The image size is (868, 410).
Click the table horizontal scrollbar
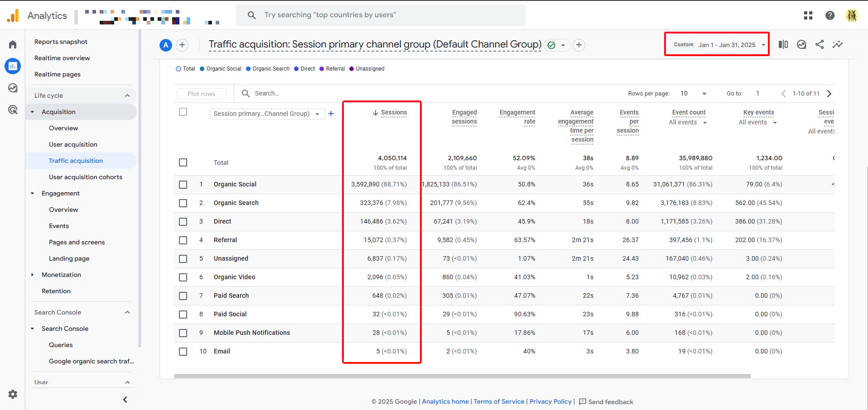point(462,376)
